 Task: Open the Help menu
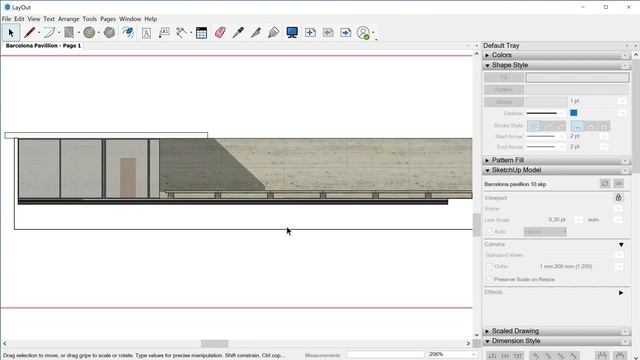pyautogui.click(x=151, y=19)
